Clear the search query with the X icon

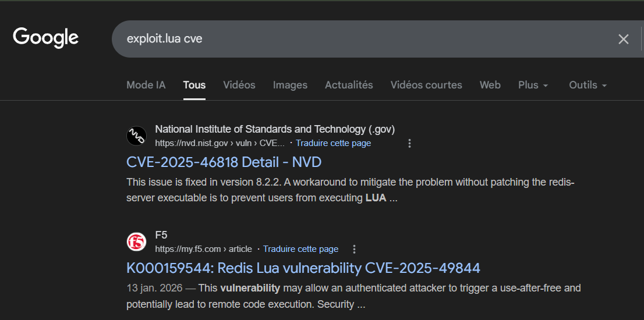tap(624, 39)
